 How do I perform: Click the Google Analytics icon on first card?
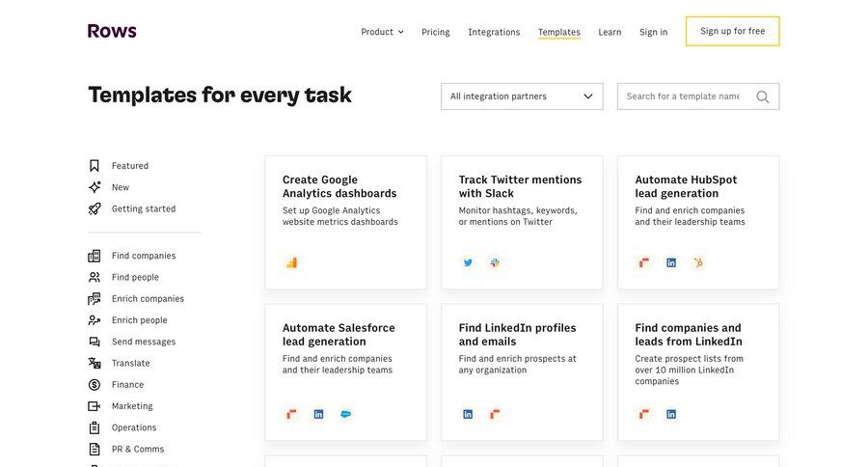click(291, 262)
